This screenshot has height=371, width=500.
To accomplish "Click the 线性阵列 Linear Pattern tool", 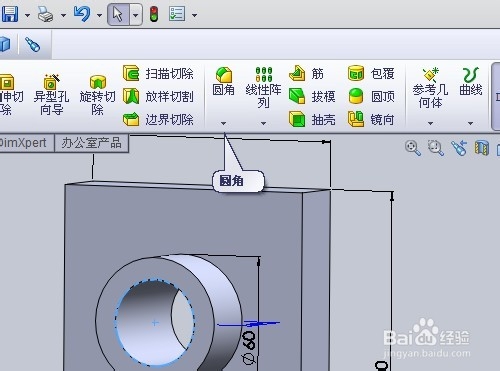I will click(263, 87).
